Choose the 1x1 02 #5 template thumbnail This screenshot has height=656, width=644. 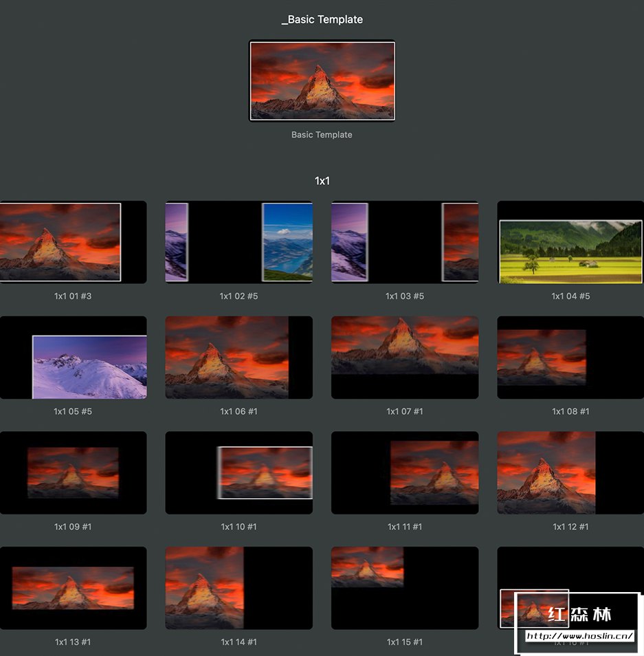[x=238, y=242]
